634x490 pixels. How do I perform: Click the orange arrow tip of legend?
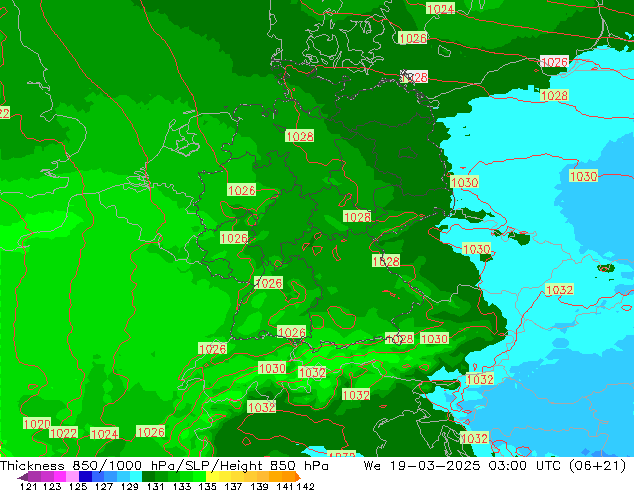298,476
